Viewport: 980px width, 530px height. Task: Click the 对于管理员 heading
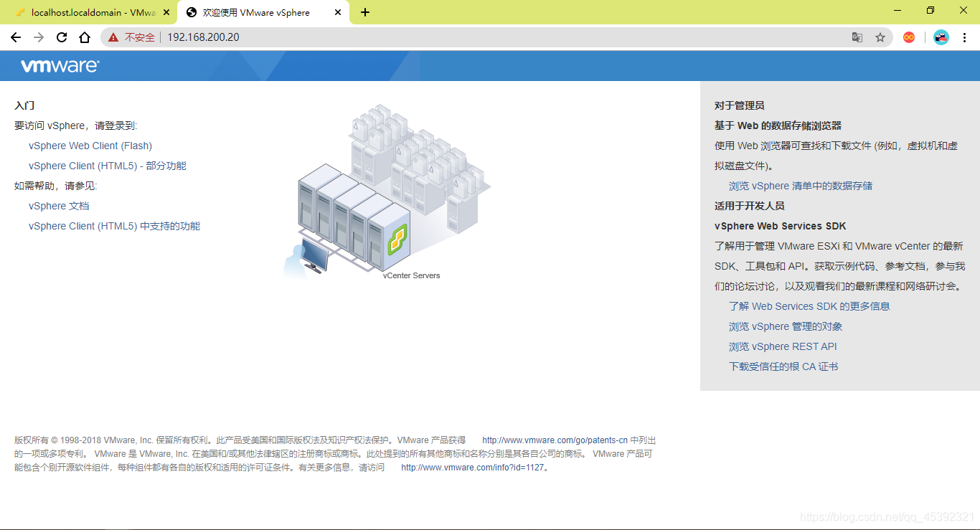point(740,105)
